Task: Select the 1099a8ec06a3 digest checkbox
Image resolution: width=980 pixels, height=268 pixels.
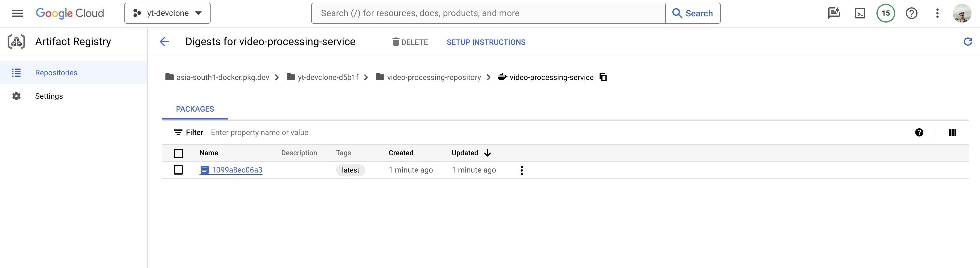Action: 178,170
